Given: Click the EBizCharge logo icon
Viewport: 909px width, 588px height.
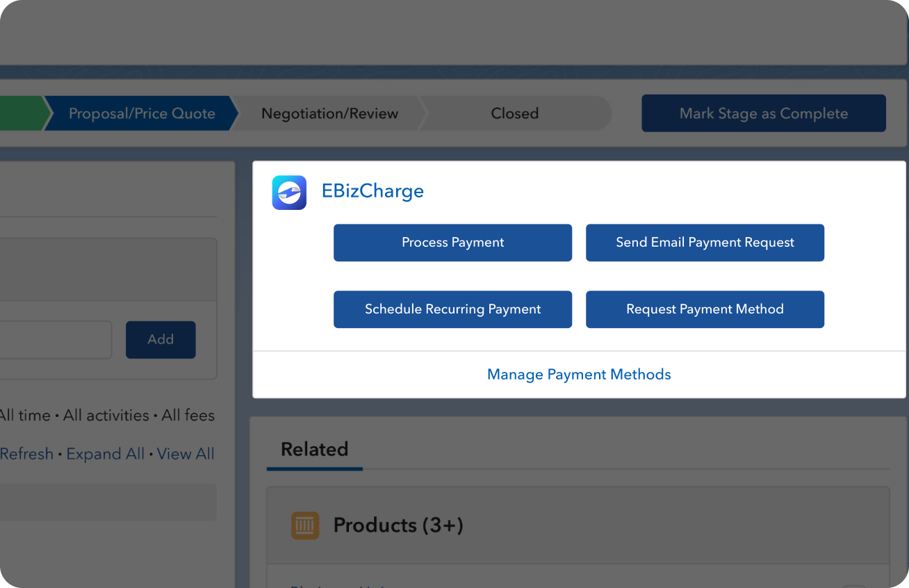Looking at the screenshot, I should (x=289, y=193).
